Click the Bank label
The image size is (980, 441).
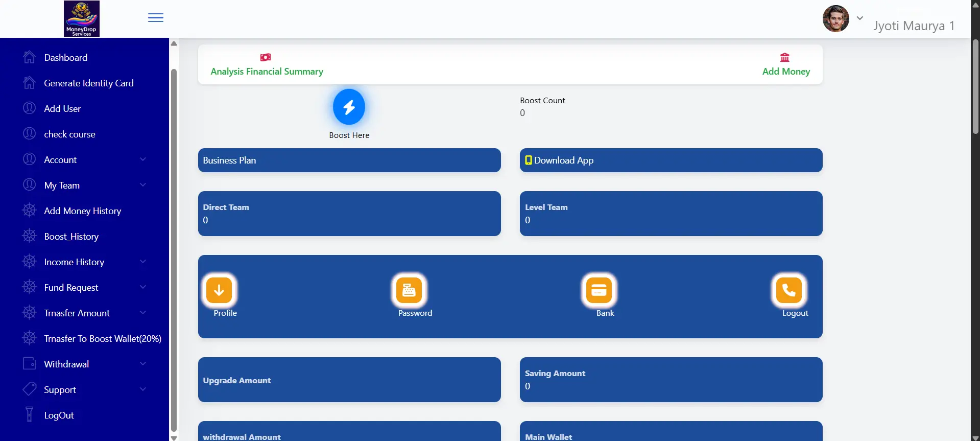tap(605, 313)
